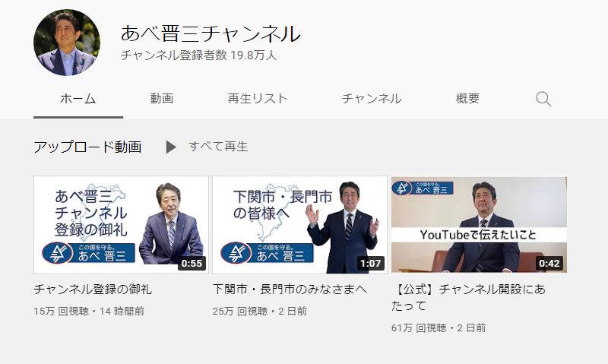
Task: Open the アップロード動画 section heading
Action: [87, 147]
